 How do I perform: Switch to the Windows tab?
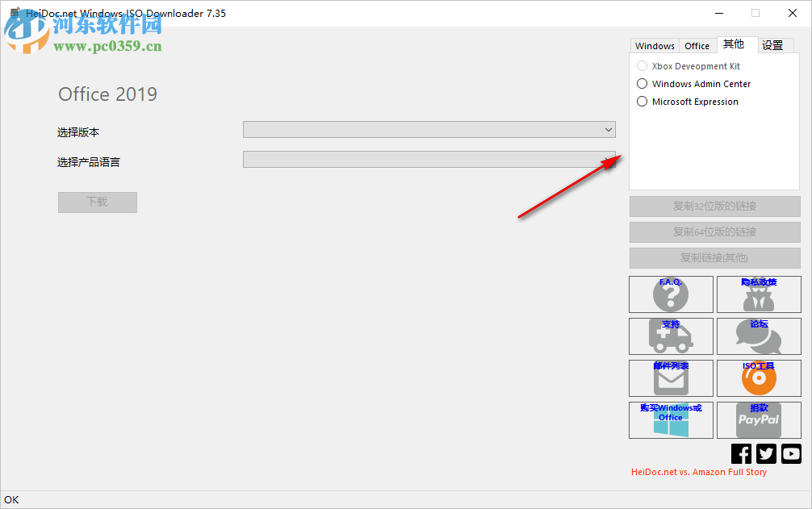click(655, 46)
